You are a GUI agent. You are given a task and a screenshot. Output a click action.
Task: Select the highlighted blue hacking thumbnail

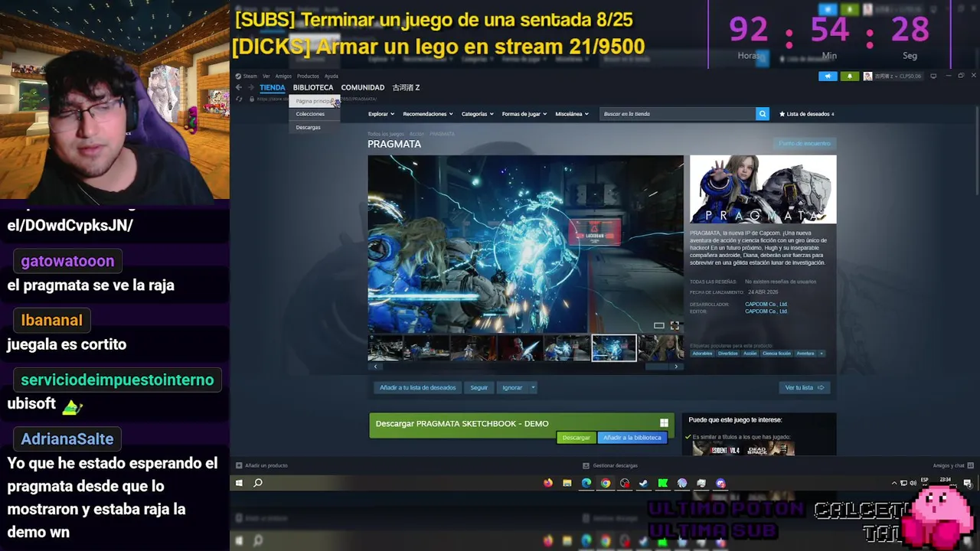(613, 348)
